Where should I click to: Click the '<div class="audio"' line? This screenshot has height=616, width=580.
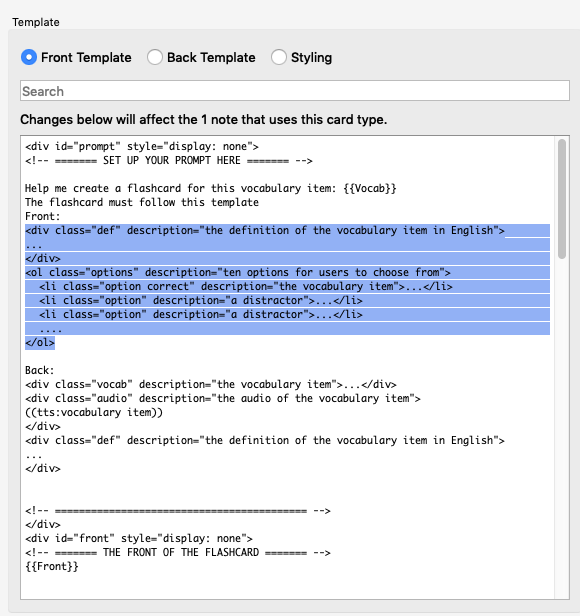(x=223, y=399)
